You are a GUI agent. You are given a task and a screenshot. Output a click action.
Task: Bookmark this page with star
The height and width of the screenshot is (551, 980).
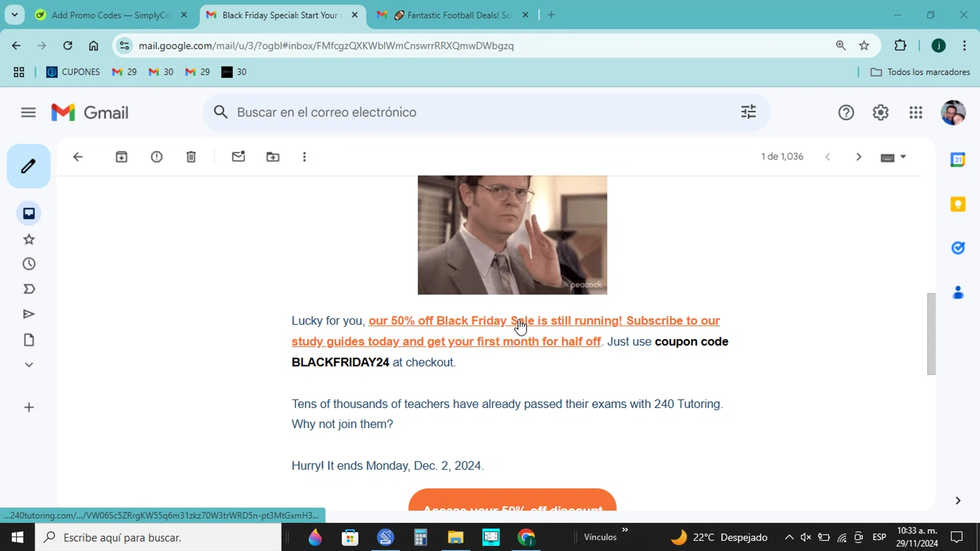click(x=864, y=46)
